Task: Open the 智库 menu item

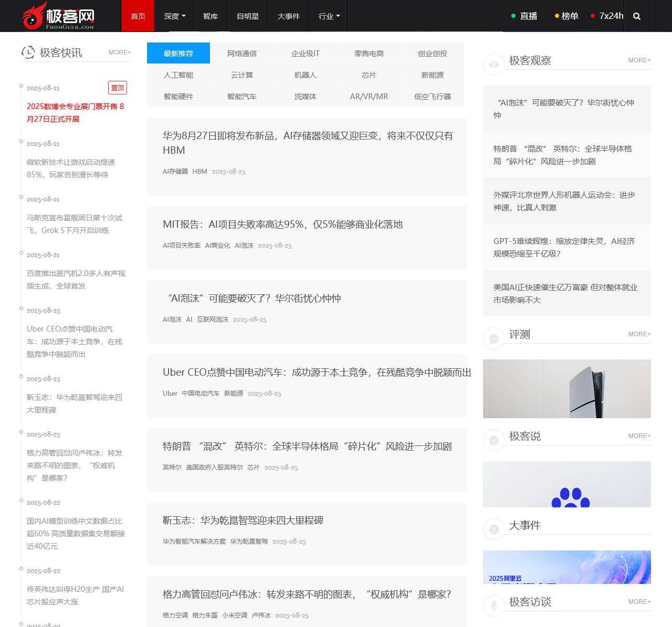Action: coord(211,16)
